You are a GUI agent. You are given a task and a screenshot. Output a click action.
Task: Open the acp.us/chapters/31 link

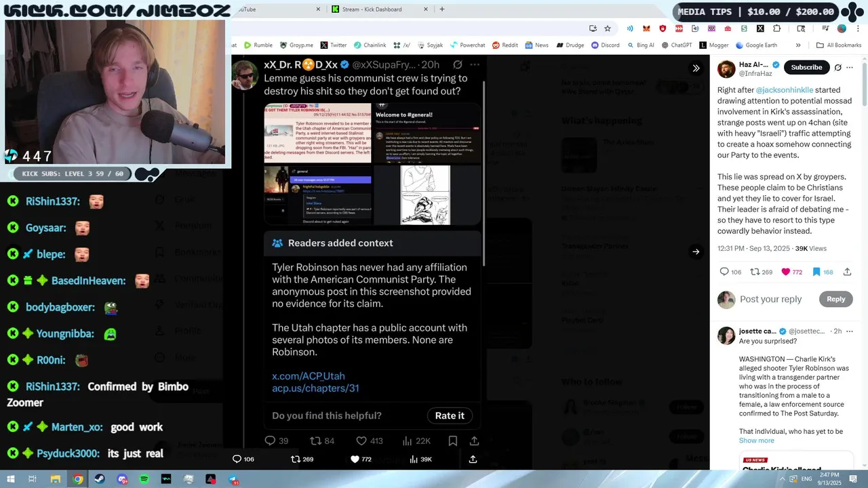[315, 388]
